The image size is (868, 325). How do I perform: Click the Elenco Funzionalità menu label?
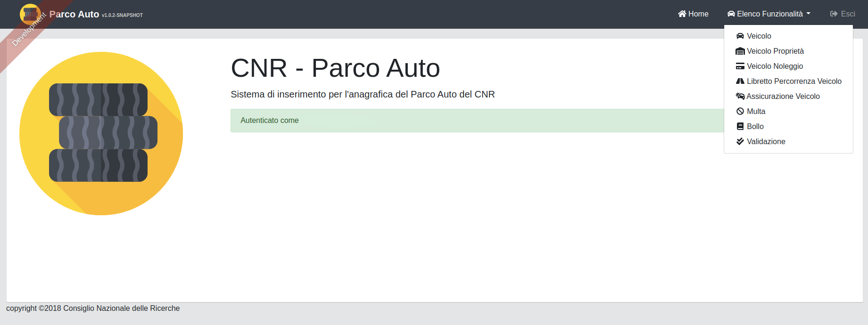click(x=770, y=14)
